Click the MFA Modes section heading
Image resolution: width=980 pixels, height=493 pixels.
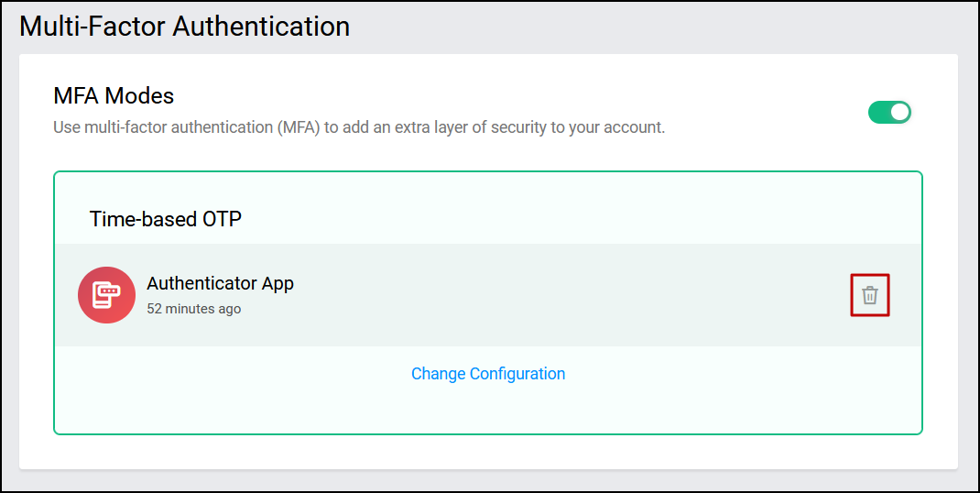114,95
